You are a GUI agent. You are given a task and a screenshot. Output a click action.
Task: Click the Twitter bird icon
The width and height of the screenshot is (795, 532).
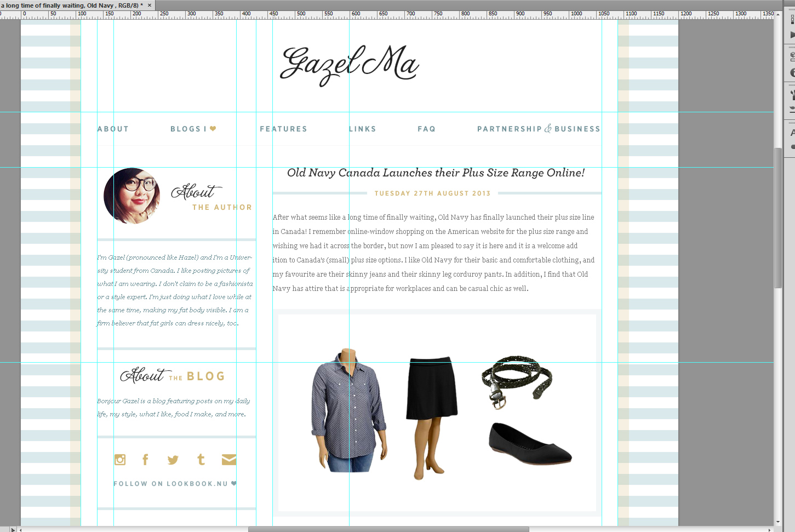coord(173,460)
